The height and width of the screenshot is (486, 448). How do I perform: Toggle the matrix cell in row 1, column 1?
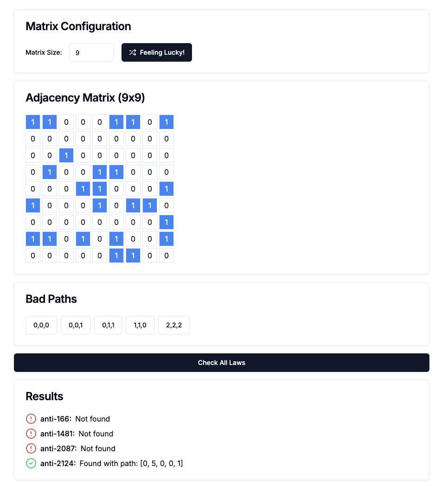point(33,122)
